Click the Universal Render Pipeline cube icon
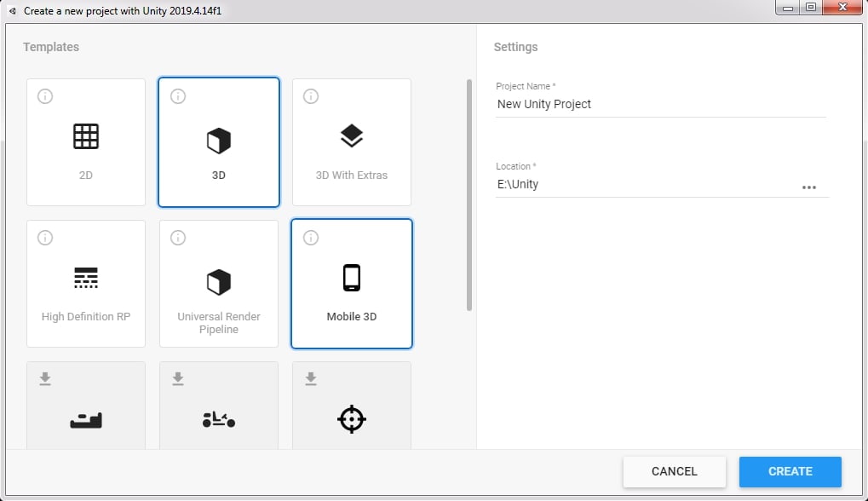This screenshot has height=501, width=868. click(219, 282)
